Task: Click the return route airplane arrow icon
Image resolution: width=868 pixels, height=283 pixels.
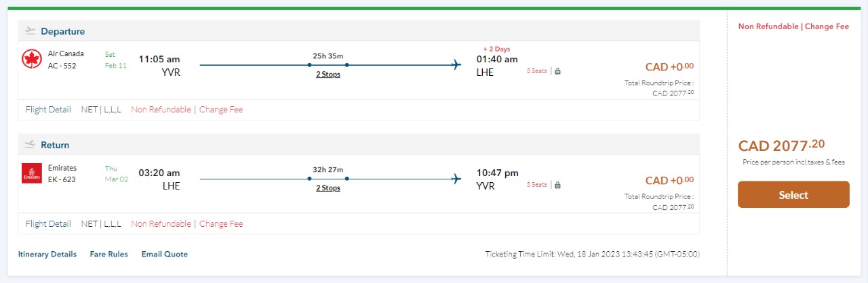Action: click(456, 179)
